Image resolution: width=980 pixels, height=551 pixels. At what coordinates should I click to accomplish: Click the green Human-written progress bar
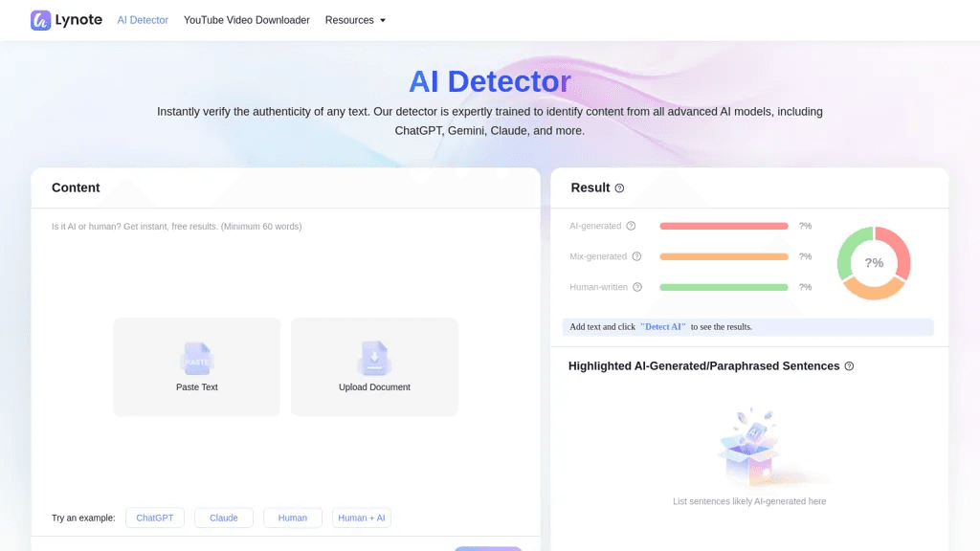724,287
